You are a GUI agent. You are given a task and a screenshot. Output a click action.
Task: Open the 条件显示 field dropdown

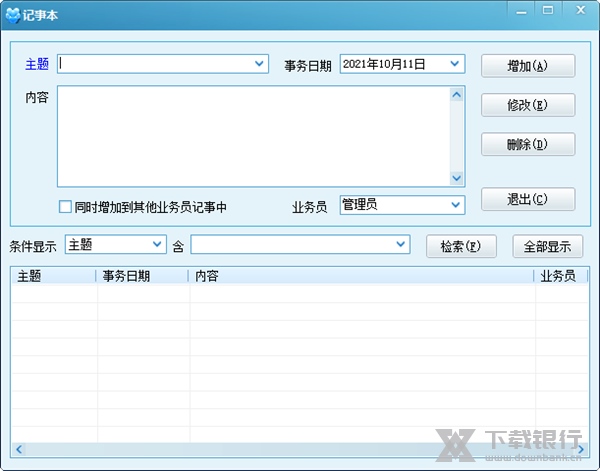coord(157,244)
